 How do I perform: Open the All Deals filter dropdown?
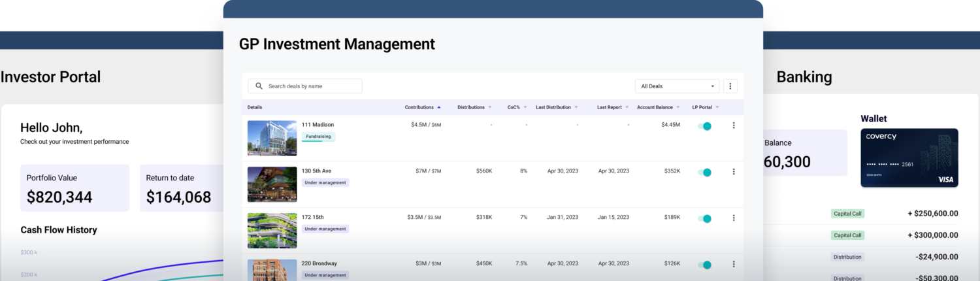coord(677,86)
